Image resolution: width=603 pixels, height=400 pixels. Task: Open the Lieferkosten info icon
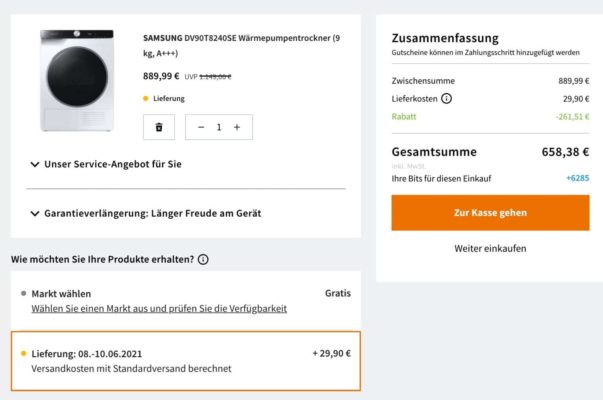point(446,99)
